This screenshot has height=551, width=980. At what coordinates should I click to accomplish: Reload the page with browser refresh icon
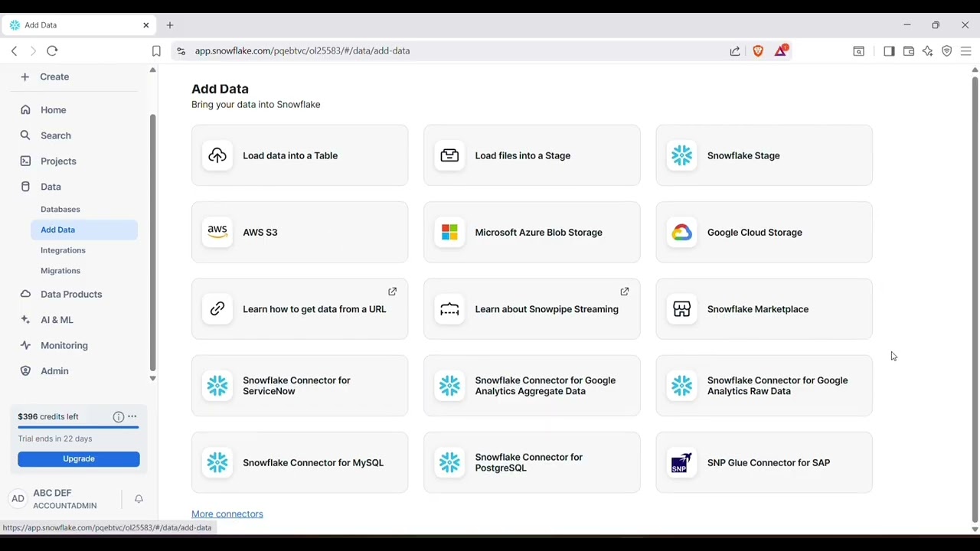click(52, 51)
